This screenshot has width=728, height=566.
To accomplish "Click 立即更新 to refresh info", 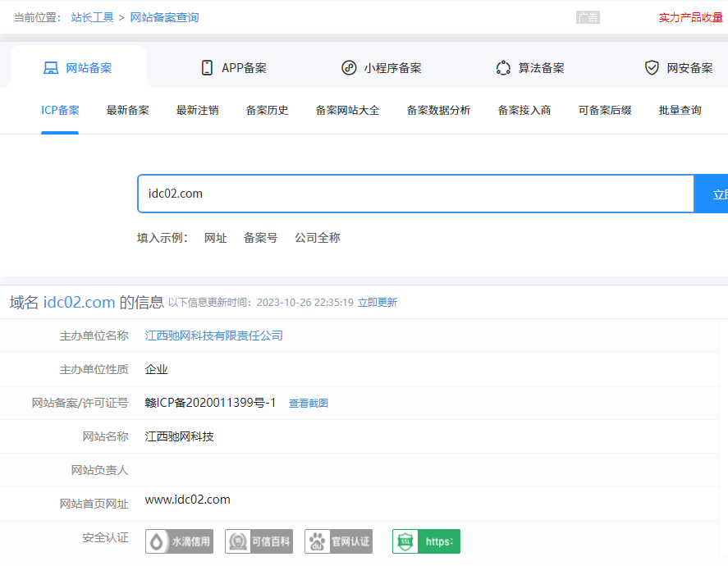I will [x=378, y=303].
